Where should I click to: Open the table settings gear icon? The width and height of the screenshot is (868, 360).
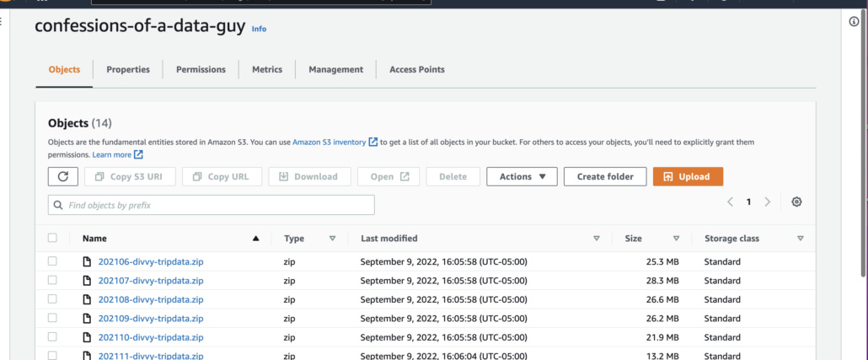pos(796,202)
